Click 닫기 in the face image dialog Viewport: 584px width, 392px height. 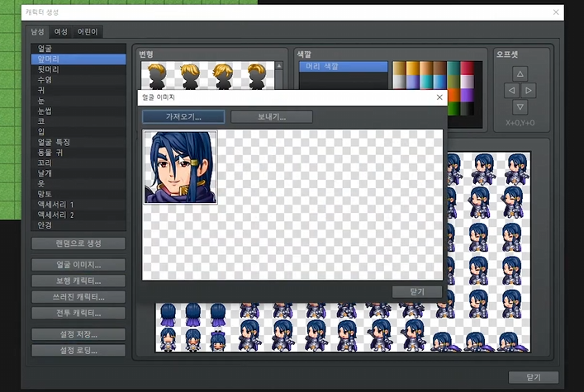coord(417,292)
